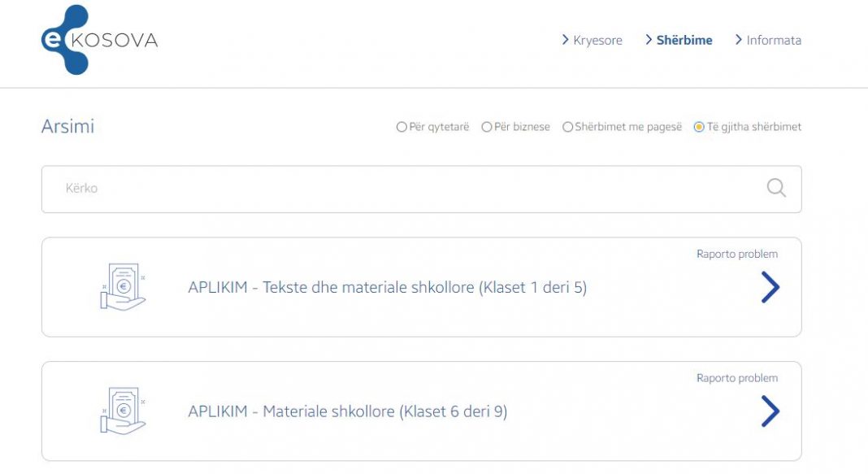Open APLIKIM - Tekste dhe materiale shkollore link
The height and width of the screenshot is (474, 868).
coord(387,288)
